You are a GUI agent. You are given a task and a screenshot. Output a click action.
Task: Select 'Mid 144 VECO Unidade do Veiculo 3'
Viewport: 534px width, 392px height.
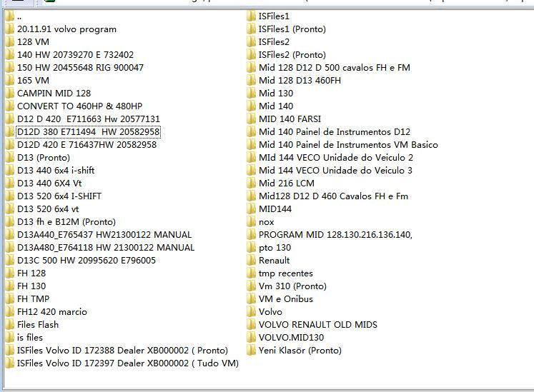click(335, 171)
